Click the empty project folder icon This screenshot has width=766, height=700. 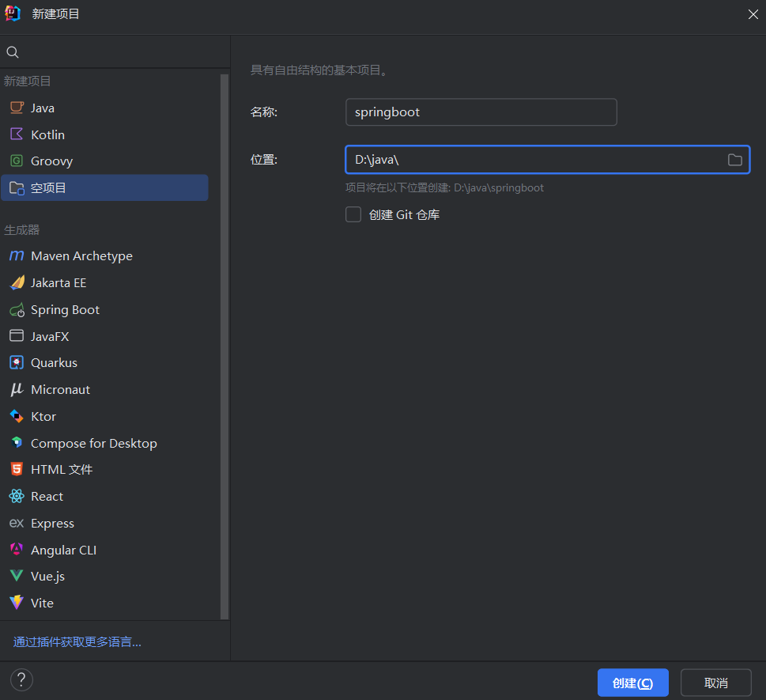(17, 187)
